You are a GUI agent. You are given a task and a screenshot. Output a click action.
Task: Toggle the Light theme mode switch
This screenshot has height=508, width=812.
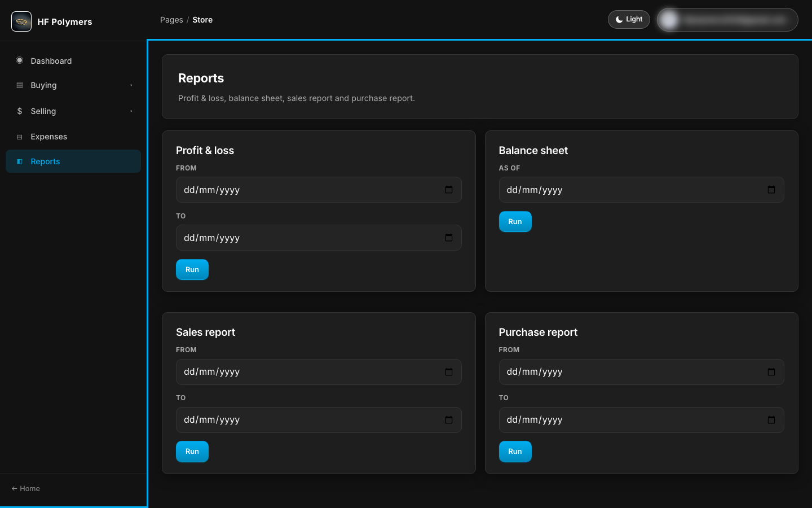629,19
